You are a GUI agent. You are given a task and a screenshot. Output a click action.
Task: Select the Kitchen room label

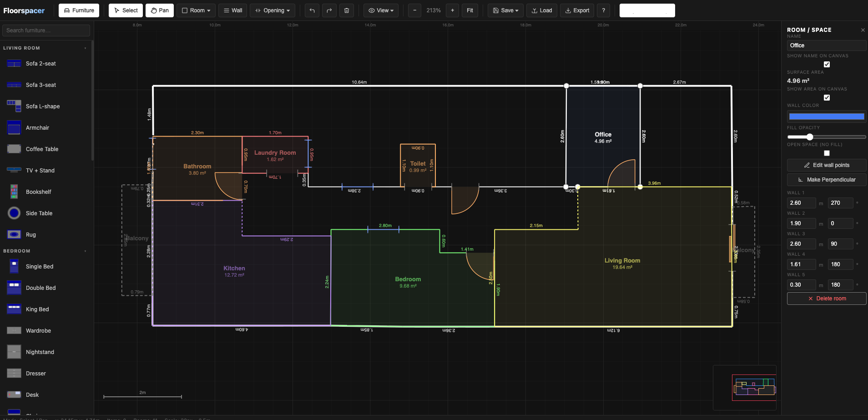click(234, 268)
